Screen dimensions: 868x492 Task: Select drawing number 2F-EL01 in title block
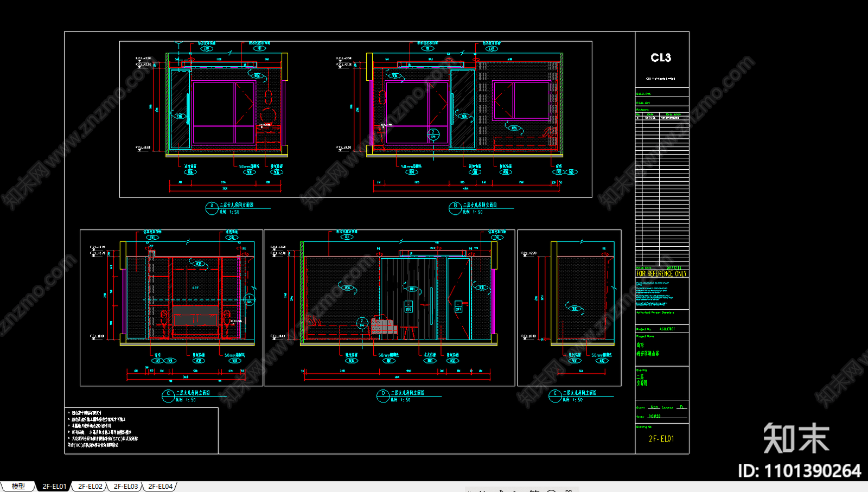click(661, 439)
